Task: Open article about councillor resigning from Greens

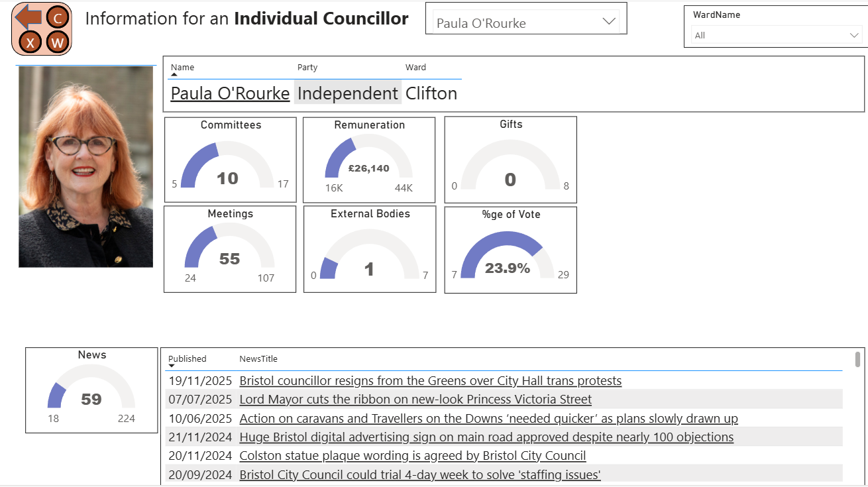Action: (430, 381)
